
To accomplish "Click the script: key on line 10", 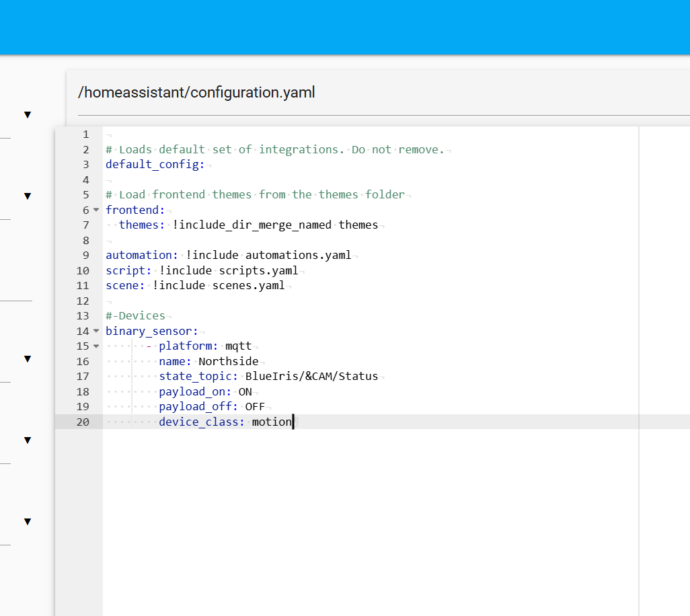I will [x=128, y=270].
